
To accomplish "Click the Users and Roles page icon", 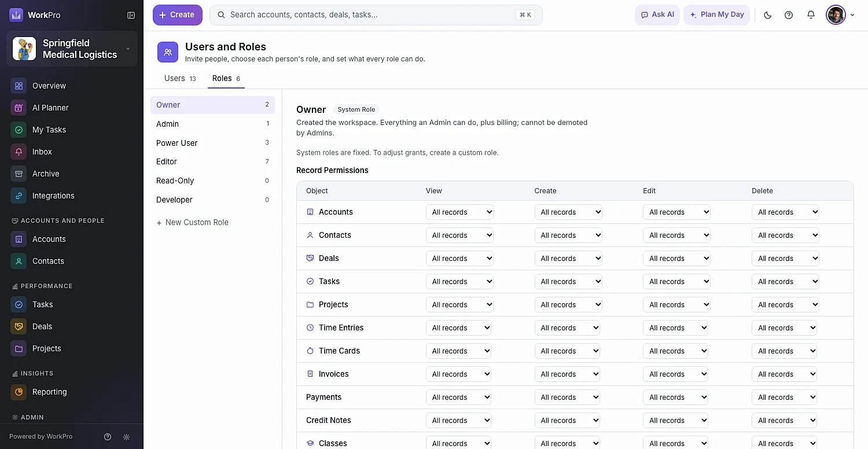I will point(168,52).
